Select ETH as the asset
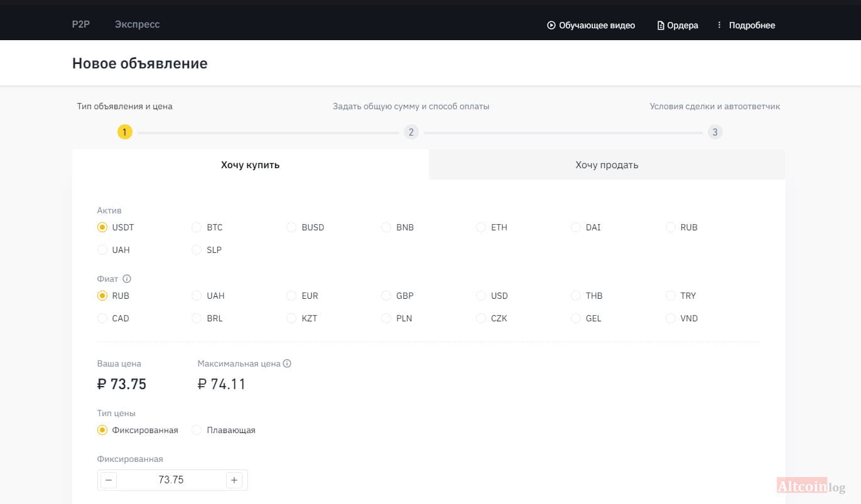Image resolution: width=861 pixels, height=504 pixels. (492, 227)
